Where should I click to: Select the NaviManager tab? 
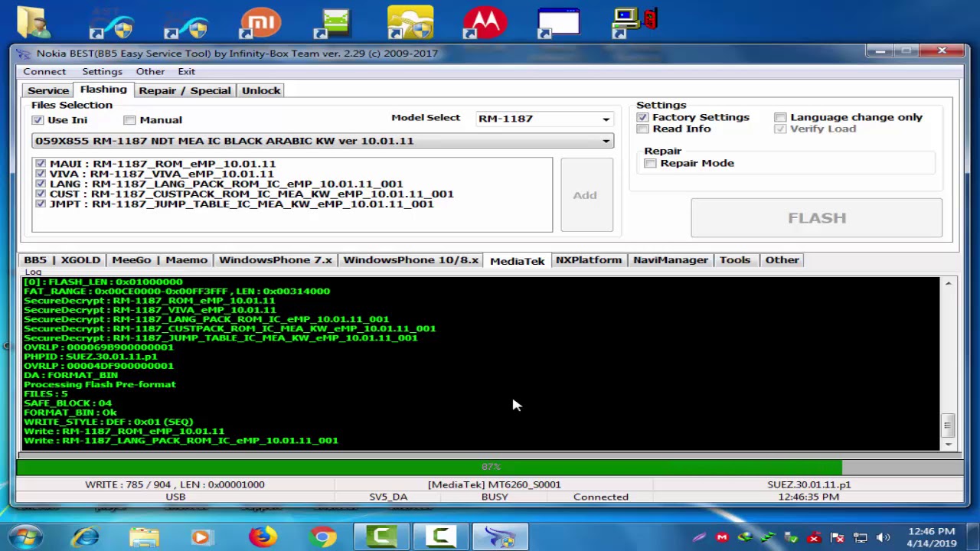coord(671,259)
